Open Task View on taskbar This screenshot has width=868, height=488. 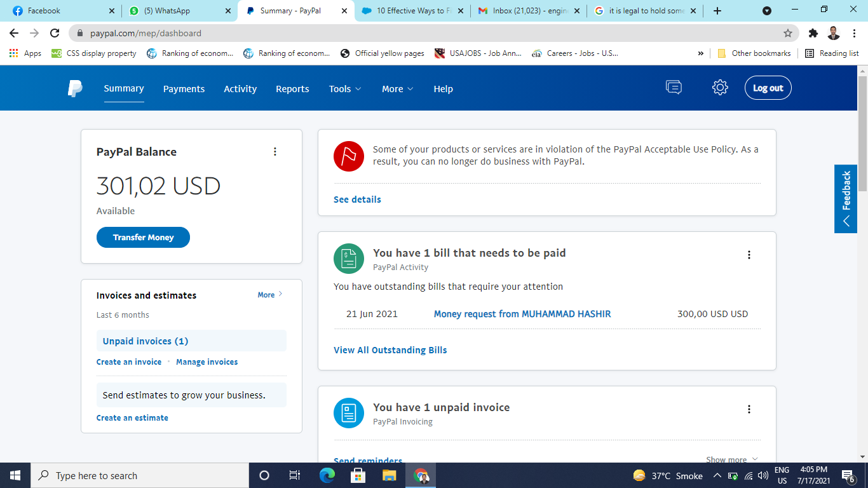(295, 475)
